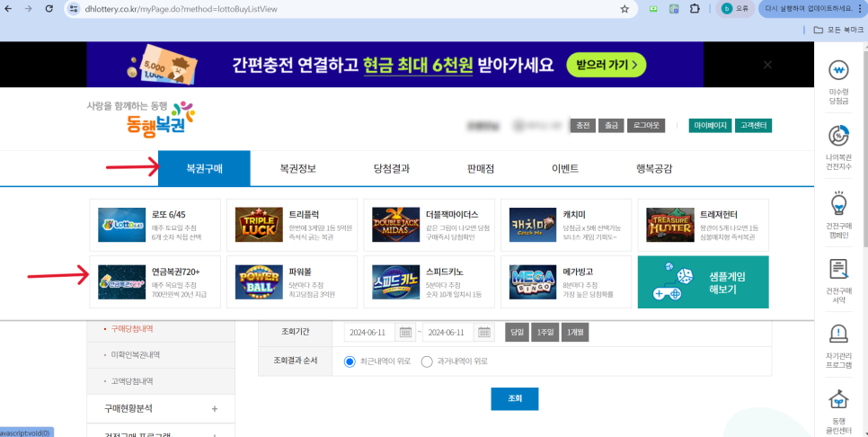The image size is (868, 437).
Task: Open 메가빙고 Mega Bingo thumbnail
Action: tap(533, 282)
